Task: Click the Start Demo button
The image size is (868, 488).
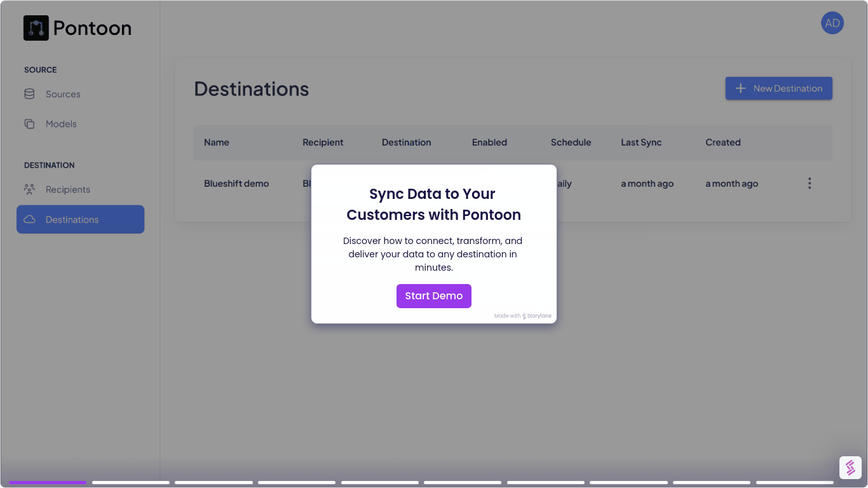Action: (x=434, y=296)
